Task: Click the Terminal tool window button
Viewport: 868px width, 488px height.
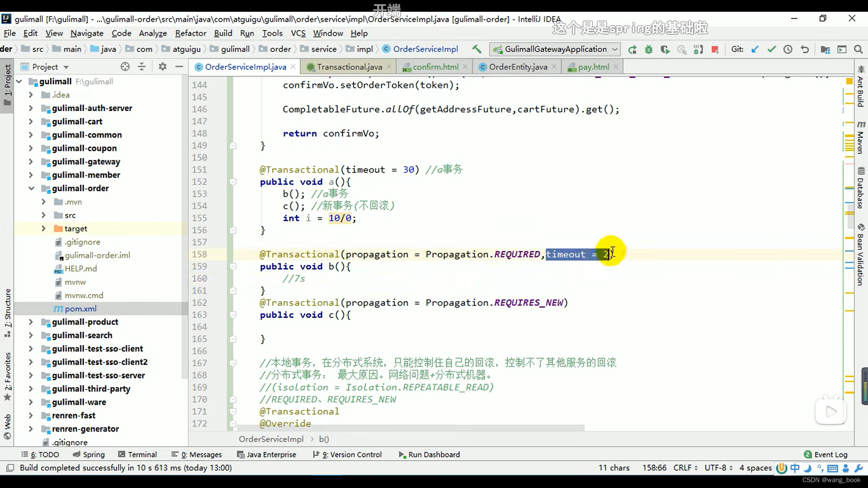Action: (x=142, y=454)
